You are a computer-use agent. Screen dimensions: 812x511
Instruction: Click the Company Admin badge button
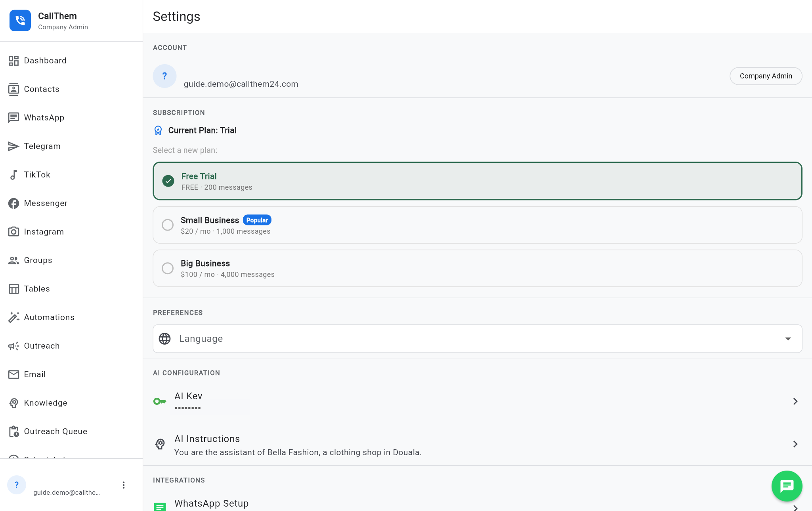tap(766, 76)
